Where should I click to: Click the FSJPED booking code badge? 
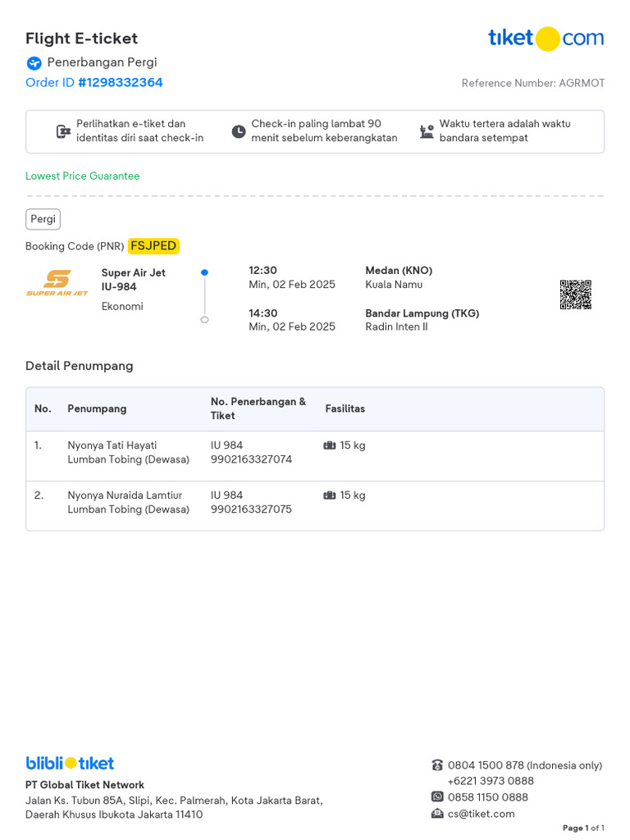(153, 246)
